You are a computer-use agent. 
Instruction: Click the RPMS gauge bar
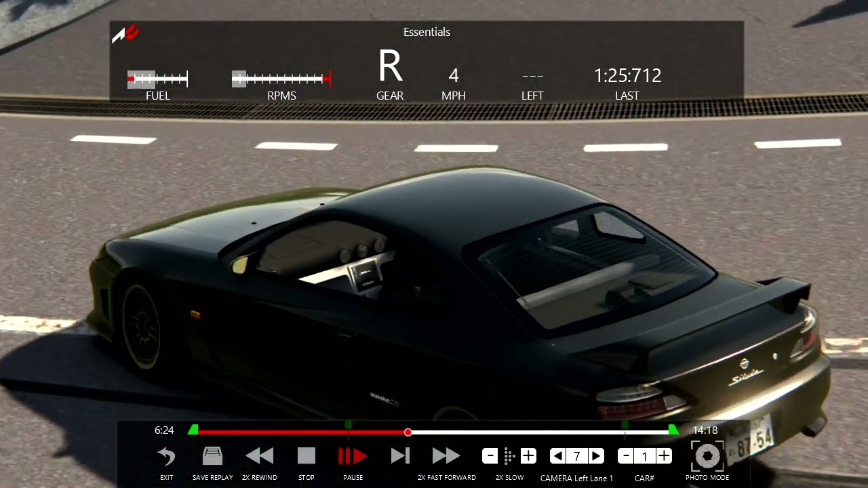click(281, 79)
